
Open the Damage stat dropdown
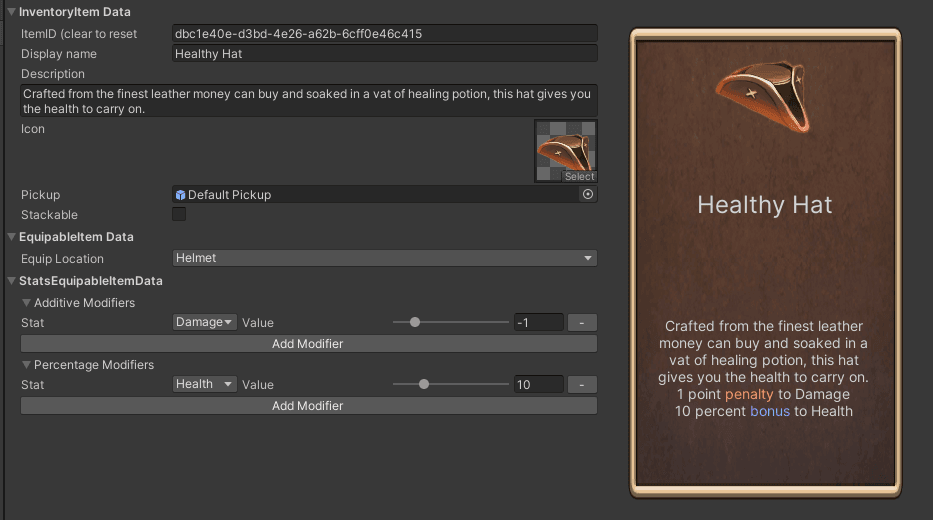(205, 323)
